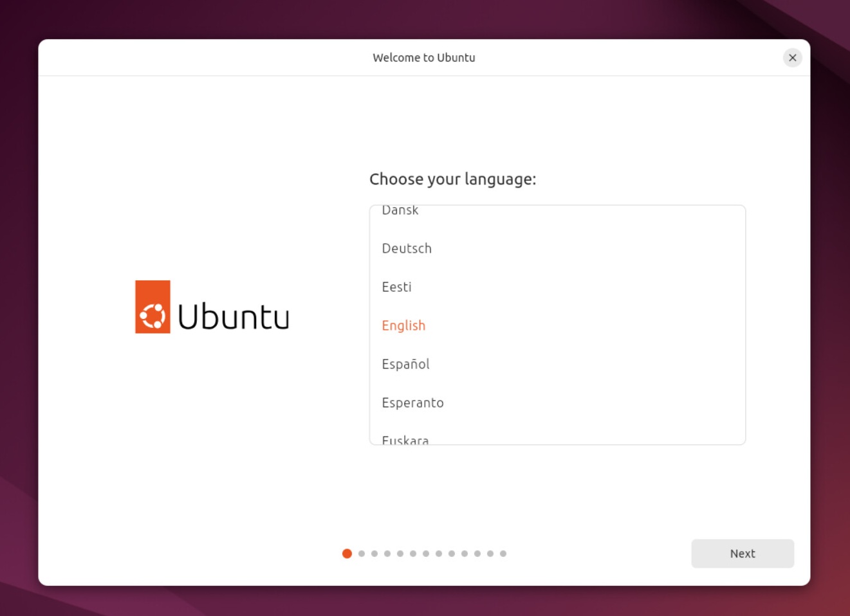Screen dimensions: 850x616
Task: Select Deutsch from the language list
Action: (557, 248)
